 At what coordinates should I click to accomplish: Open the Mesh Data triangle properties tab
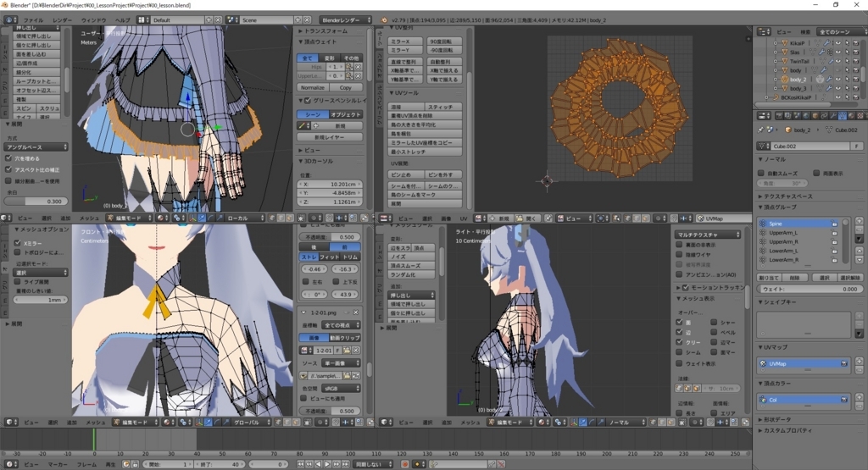click(843, 115)
